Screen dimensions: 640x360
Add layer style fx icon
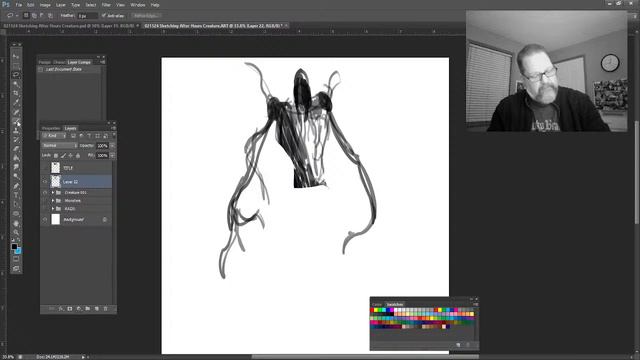point(61,309)
